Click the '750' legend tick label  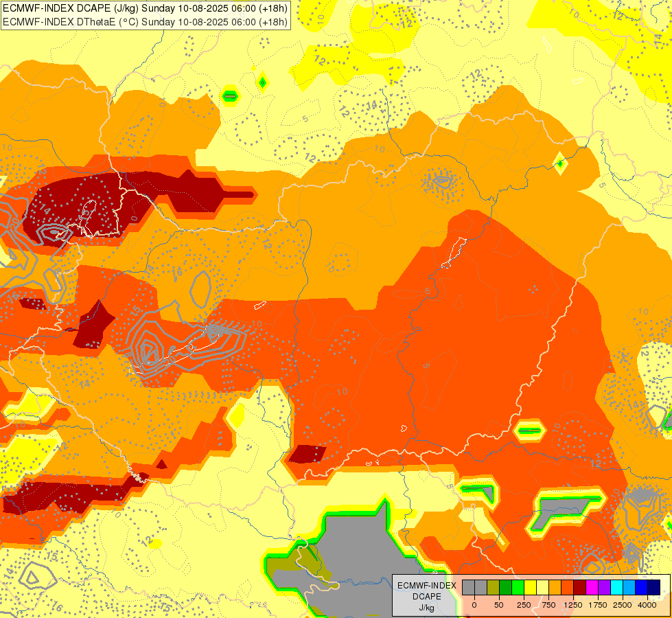point(548,605)
